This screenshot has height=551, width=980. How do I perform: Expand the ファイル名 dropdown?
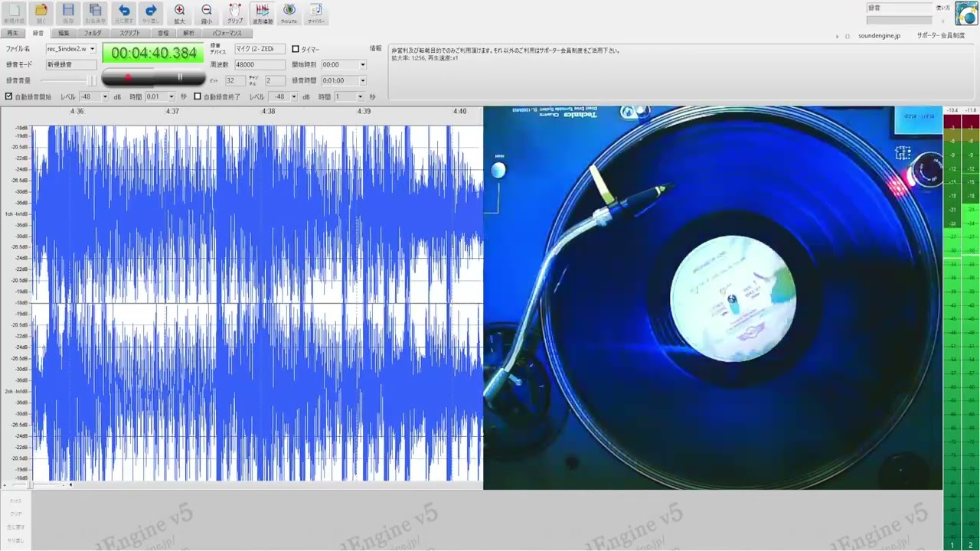click(x=93, y=49)
